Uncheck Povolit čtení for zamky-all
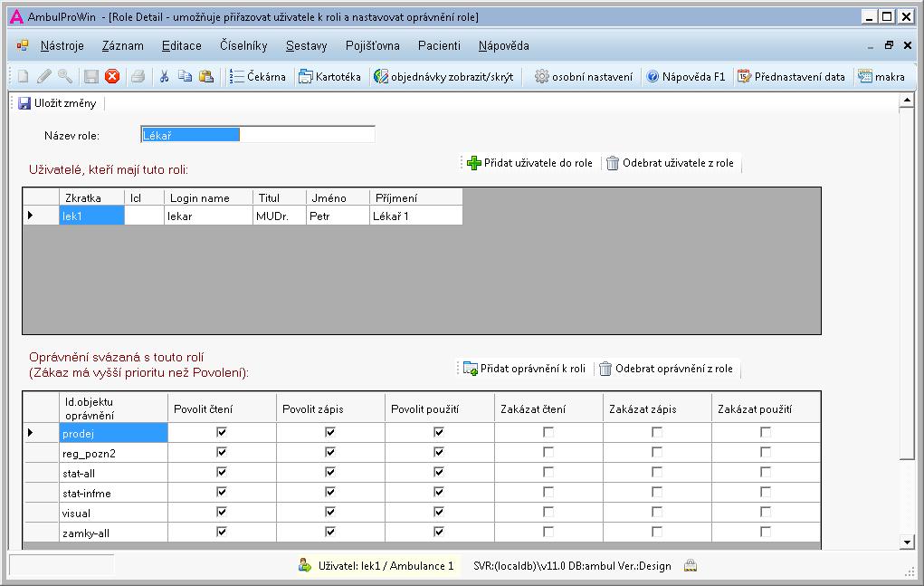This screenshot has height=586, width=924. [x=222, y=532]
